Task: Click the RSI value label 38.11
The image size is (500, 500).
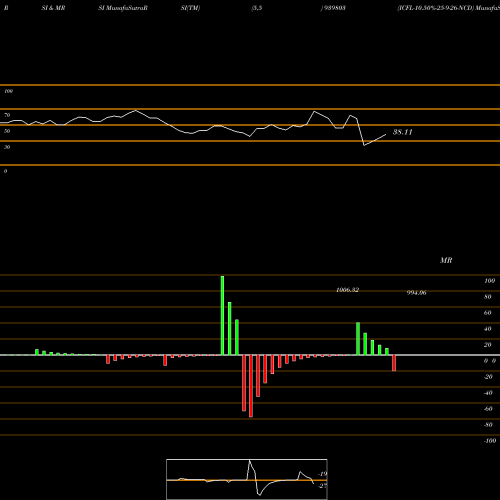Action: 402,132
